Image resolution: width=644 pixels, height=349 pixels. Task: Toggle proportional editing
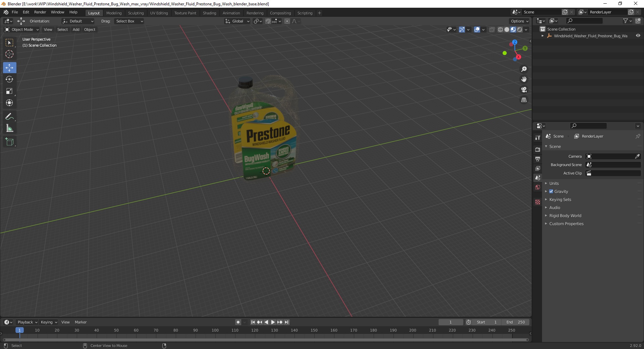287,21
